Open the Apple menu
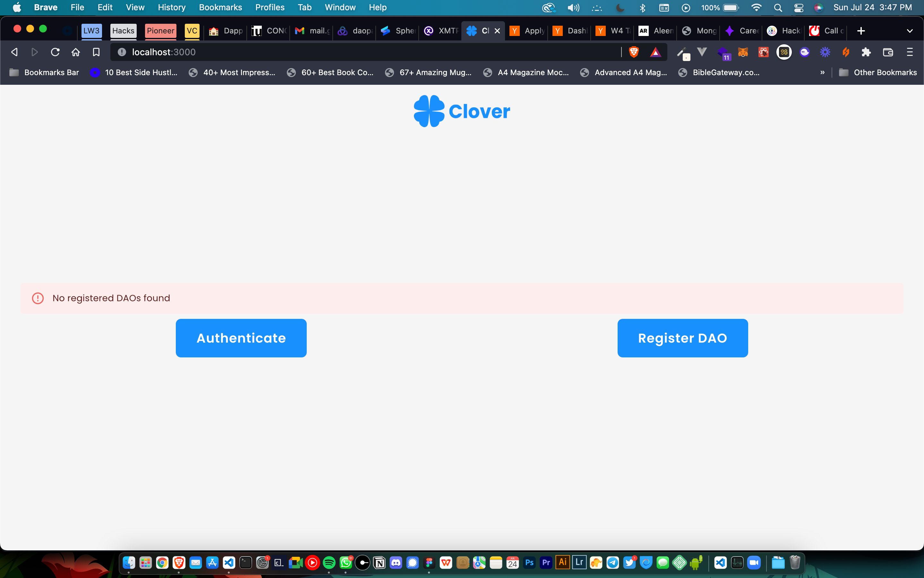The image size is (924, 578). pyautogui.click(x=17, y=7)
